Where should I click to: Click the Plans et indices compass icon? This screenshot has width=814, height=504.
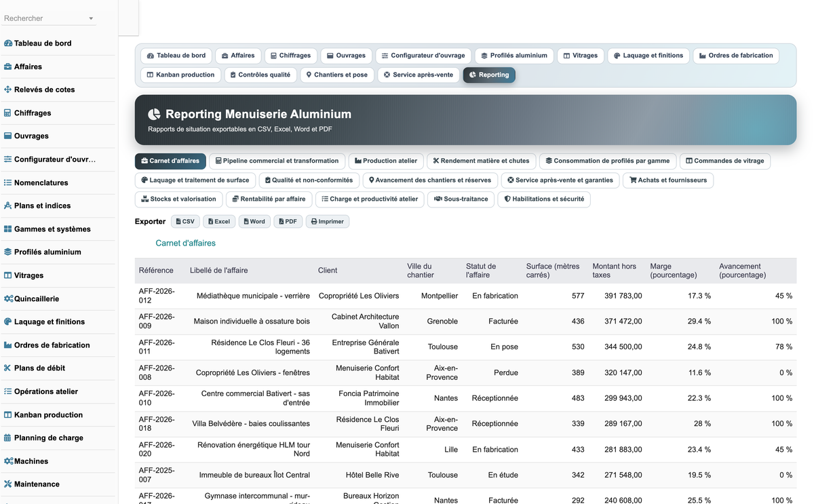(x=8, y=206)
